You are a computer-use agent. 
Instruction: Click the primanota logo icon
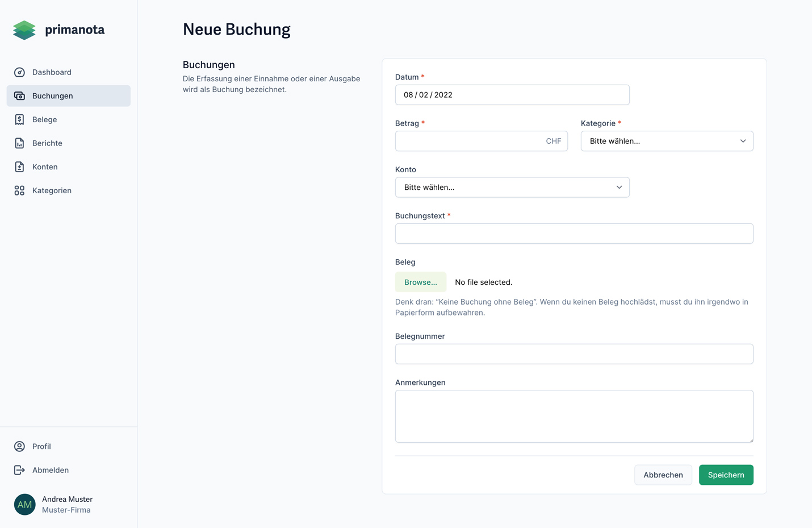(24, 30)
